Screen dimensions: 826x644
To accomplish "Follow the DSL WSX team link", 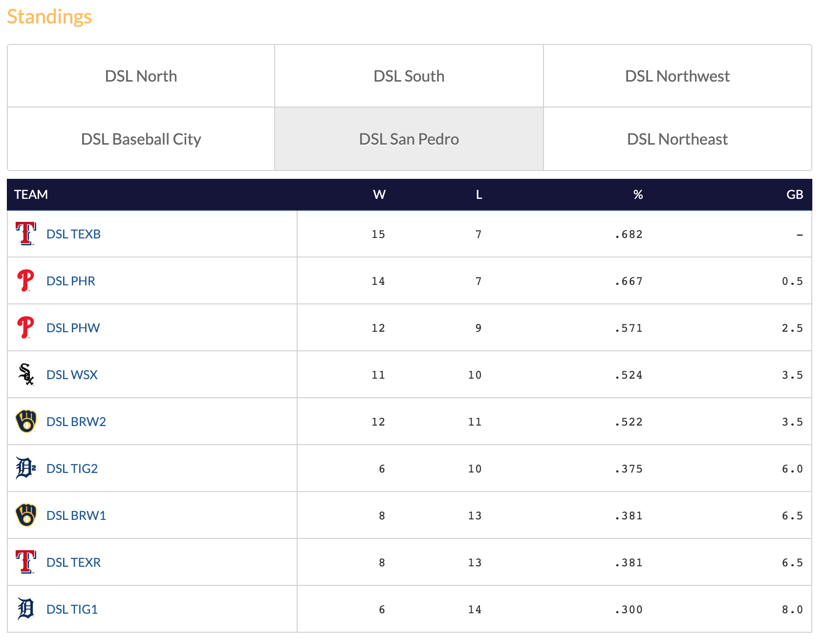I will coord(72,375).
